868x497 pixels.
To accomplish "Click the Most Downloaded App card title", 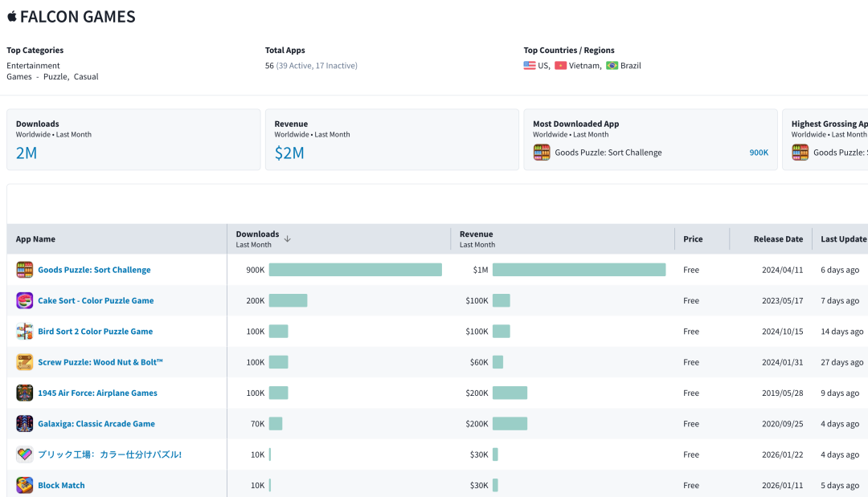I will pos(575,124).
